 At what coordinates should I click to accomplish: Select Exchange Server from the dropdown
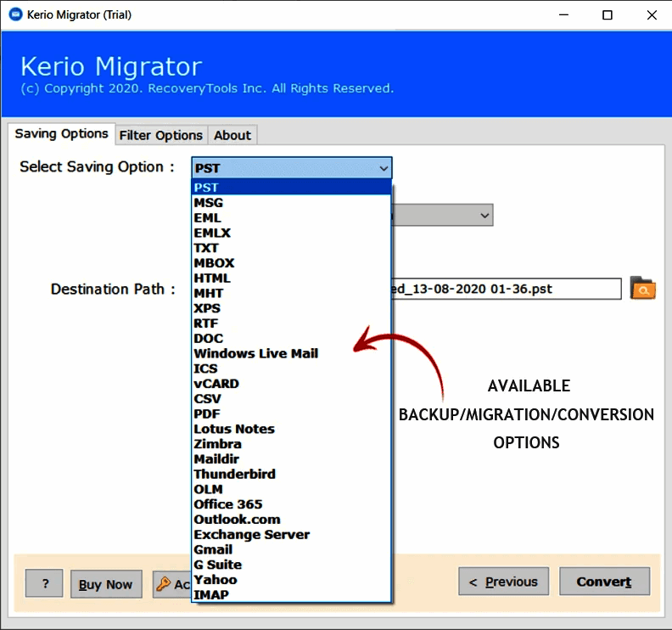(251, 534)
